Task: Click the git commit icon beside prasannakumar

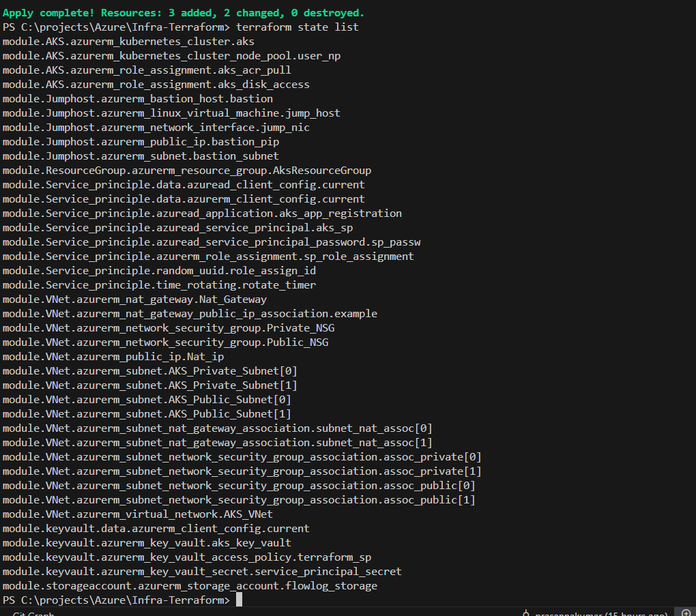Action: point(526,613)
